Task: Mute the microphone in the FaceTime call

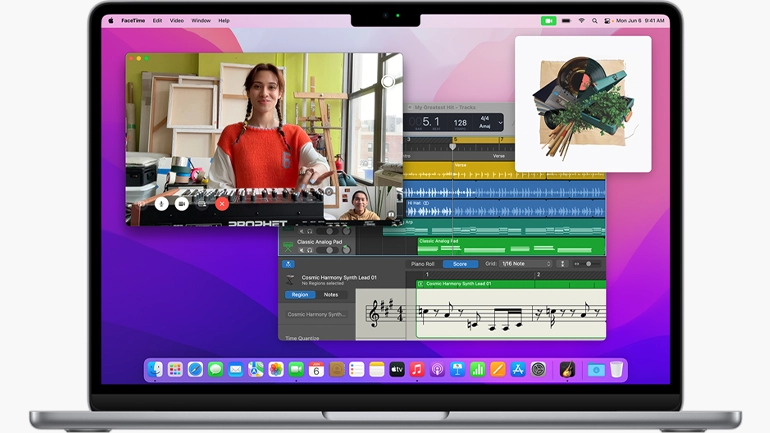Action: point(162,204)
